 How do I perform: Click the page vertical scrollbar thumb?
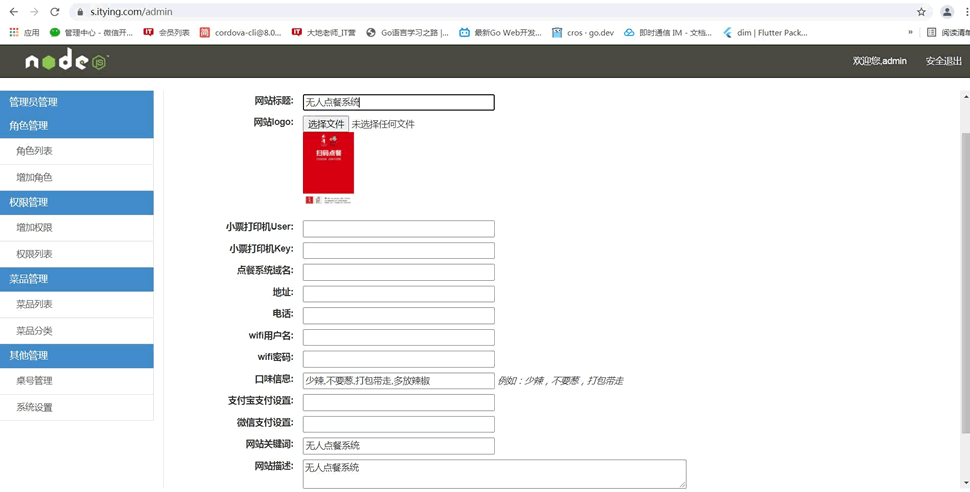tap(965, 282)
